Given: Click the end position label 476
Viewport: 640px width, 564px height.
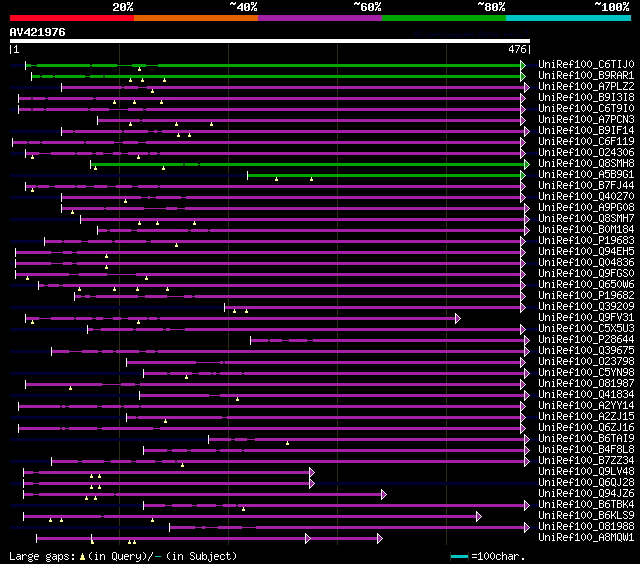Looking at the screenshot, I should click(x=517, y=49).
